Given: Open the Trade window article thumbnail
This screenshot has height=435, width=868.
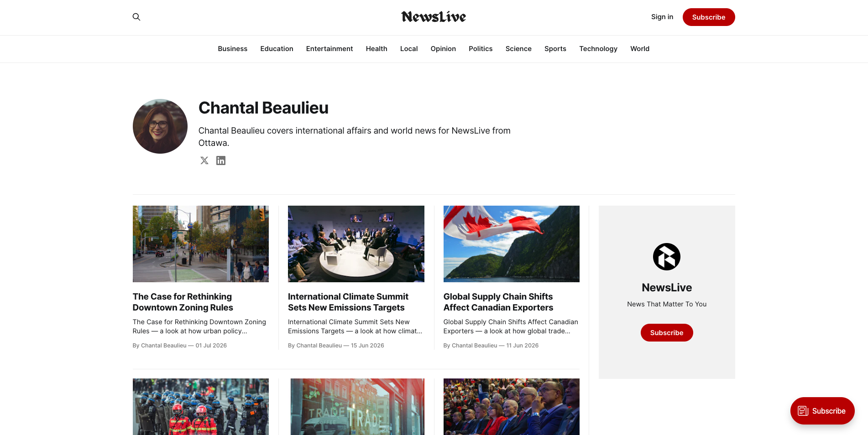Looking at the screenshot, I should (x=356, y=407).
